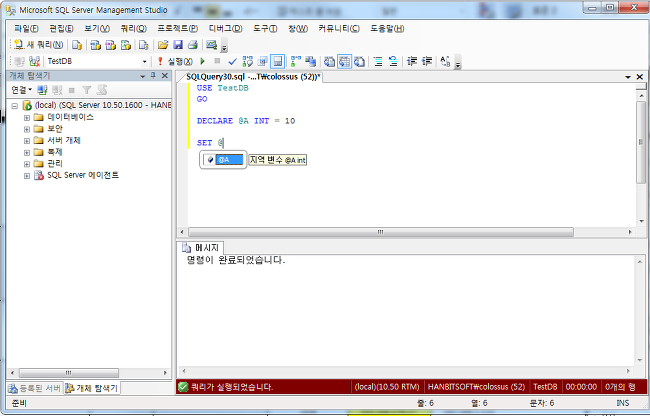Click the Open File folder icon
This screenshot has width=650, height=416.
point(163,45)
